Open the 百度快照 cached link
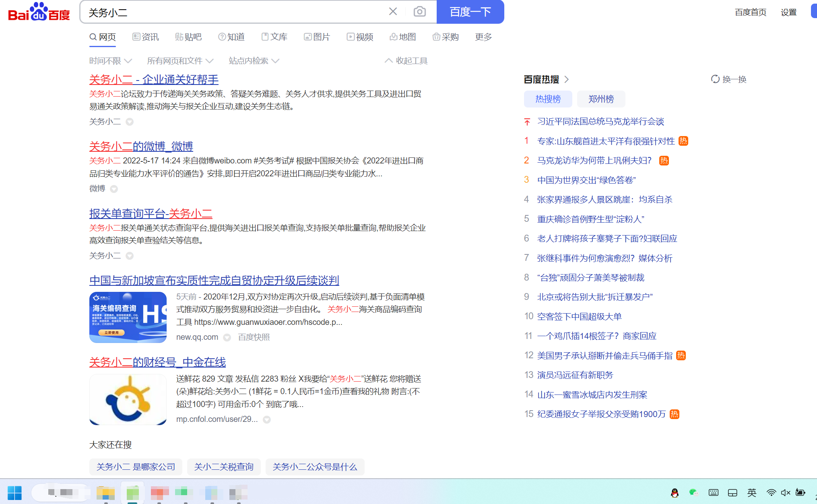Image resolution: width=817 pixels, height=504 pixels. click(254, 337)
